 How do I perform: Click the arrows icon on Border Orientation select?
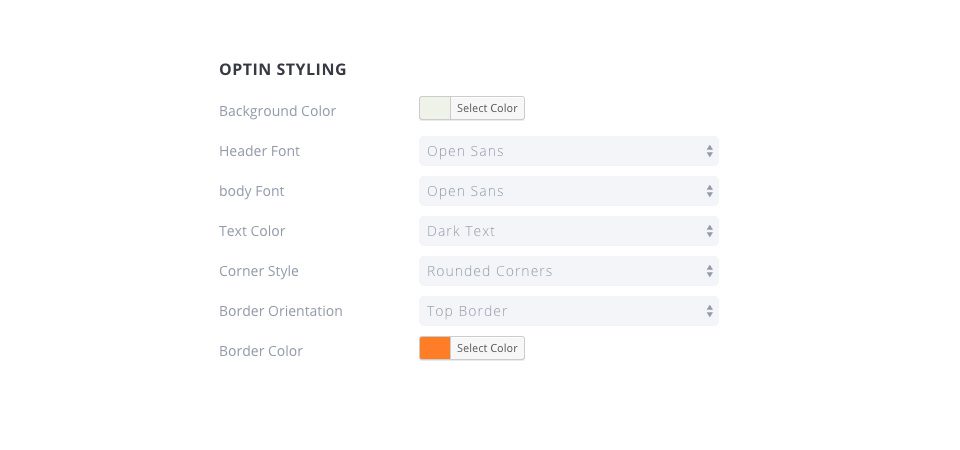[x=709, y=311]
